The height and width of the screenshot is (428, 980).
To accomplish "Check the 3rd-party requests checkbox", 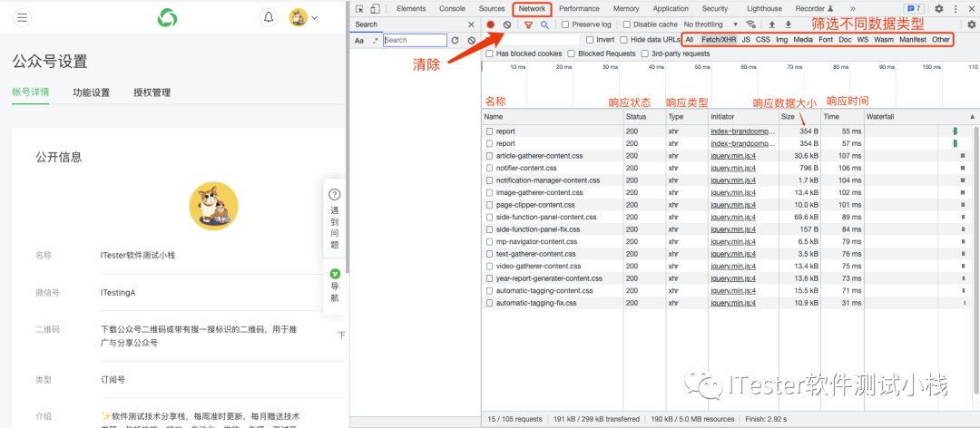I will 645,53.
